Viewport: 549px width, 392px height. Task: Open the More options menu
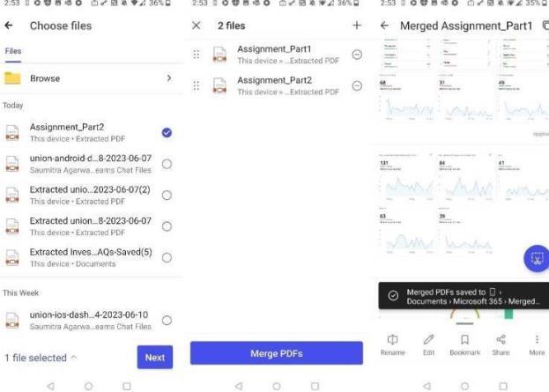(537, 341)
